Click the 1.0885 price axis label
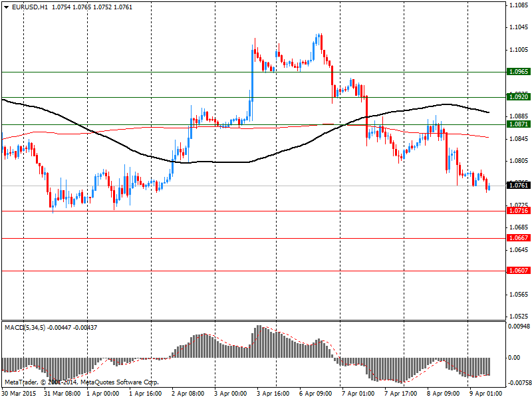 pos(519,116)
